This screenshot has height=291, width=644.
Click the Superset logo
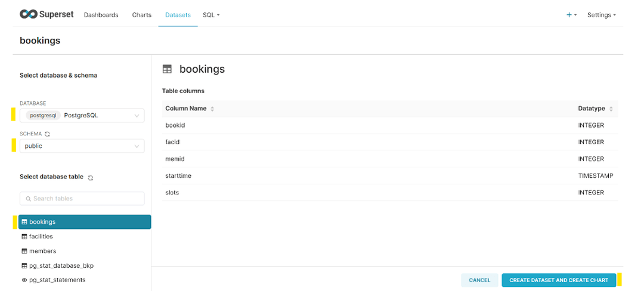click(x=47, y=14)
